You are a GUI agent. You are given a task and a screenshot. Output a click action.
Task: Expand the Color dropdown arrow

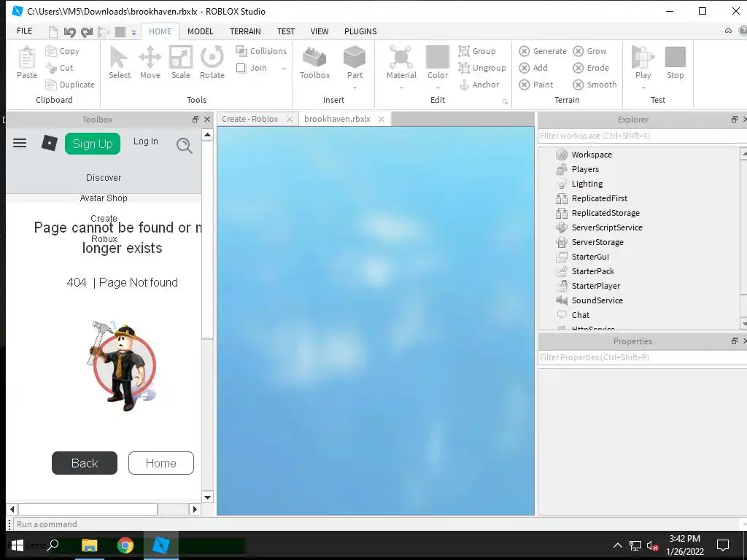438,87
